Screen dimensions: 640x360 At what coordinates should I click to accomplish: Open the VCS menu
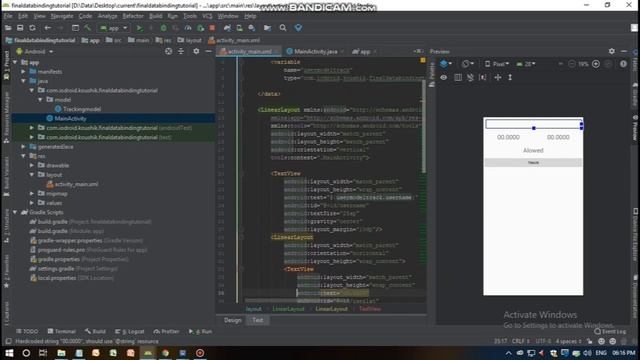point(207,16)
